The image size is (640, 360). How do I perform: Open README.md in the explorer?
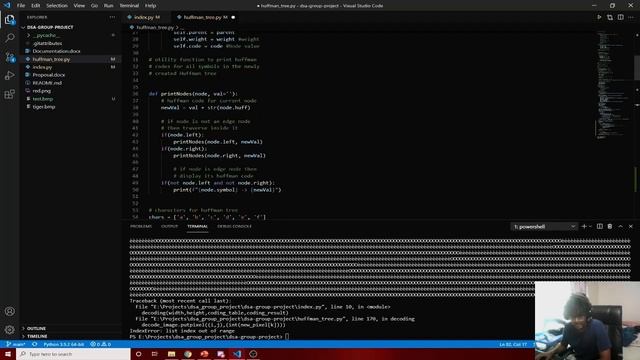pyautogui.click(x=47, y=83)
